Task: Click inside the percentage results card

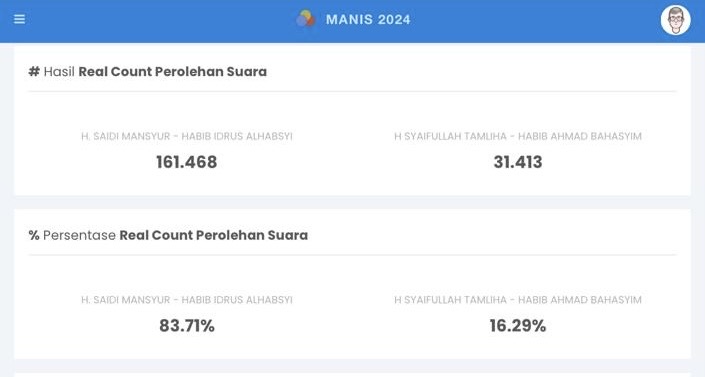Action: [x=352, y=283]
